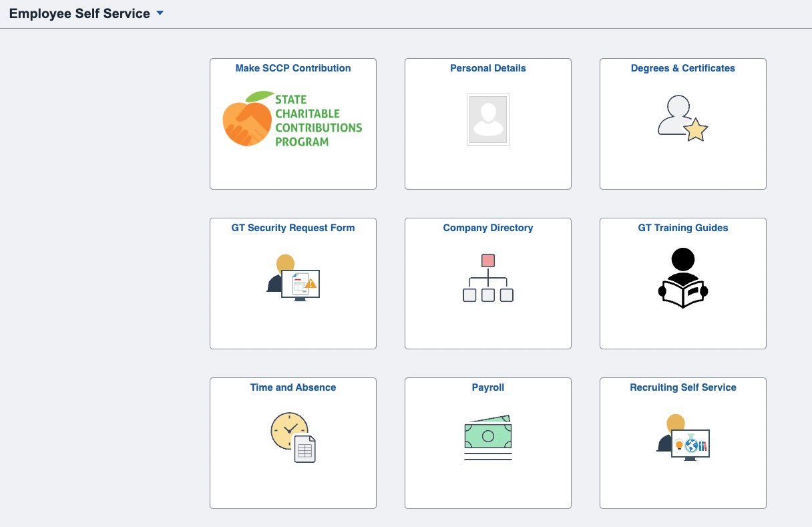Open the Employee Self Service homepage title menu
The image size is (812, 527).
(x=79, y=13)
